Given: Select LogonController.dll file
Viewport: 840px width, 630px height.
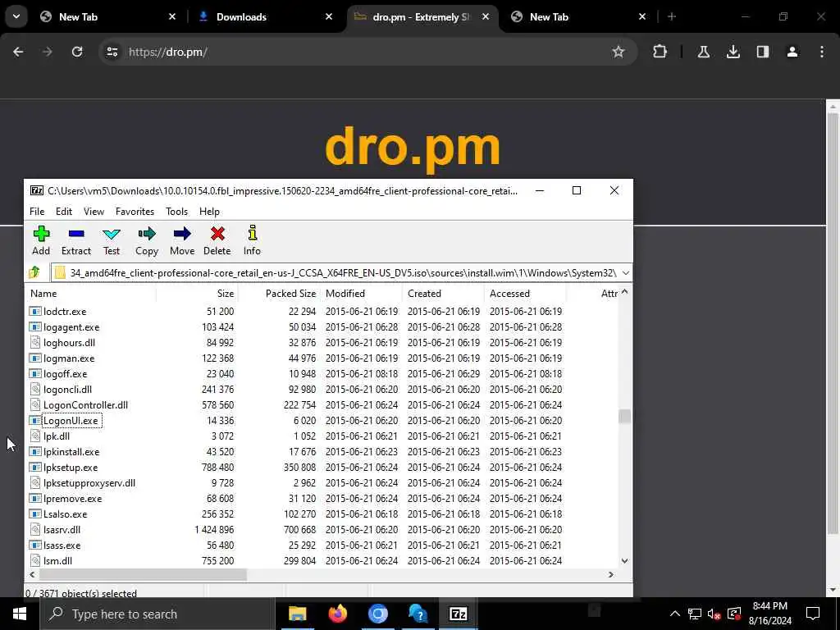Looking at the screenshot, I should click(85, 405).
